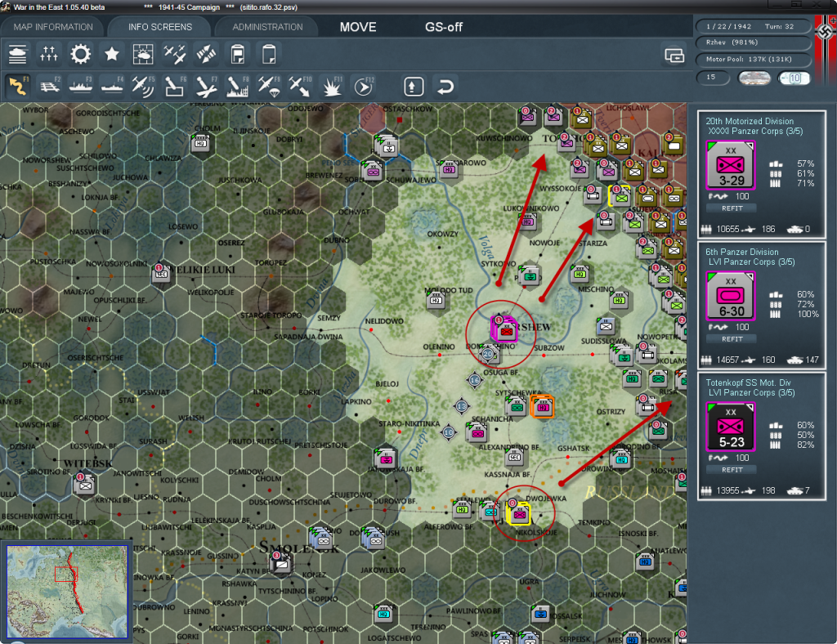Select the F8 bomb city mode
This screenshot has height=644, width=837.
coord(238,87)
